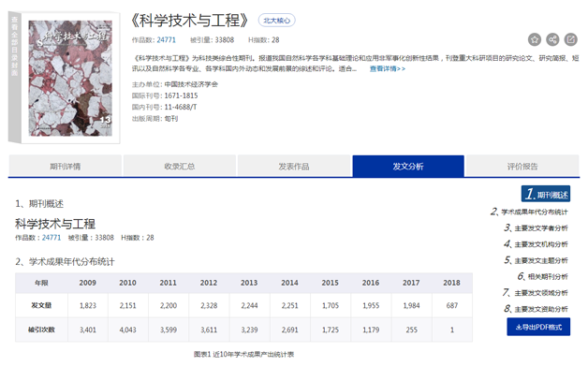This screenshot has height=381, width=588.
Task: Click sponsor 中国技术经济学会
Action: [x=191, y=84]
